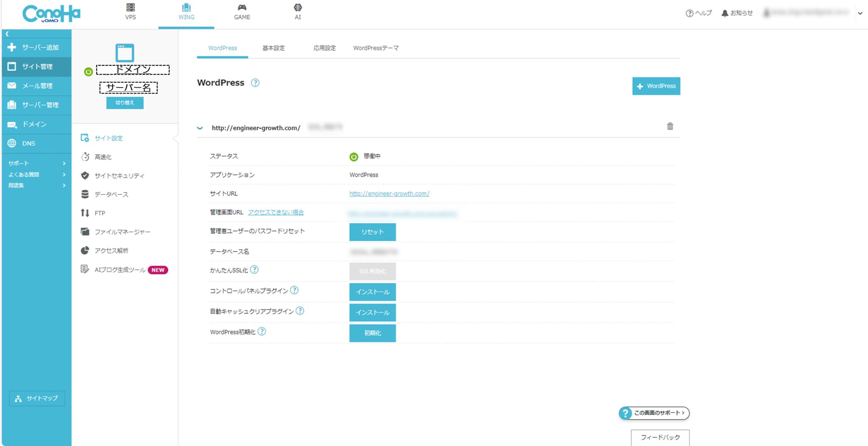Open the GAME service tab
Image resolution: width=868 pixels, height=446 pixels.
(x=242, y=12)
